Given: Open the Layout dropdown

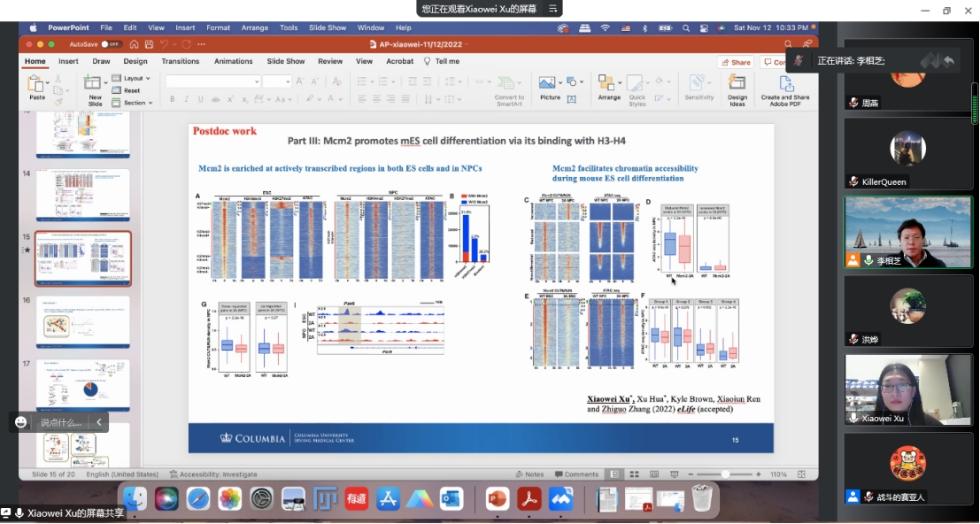Looking at the screenshot, I should 131,78.
